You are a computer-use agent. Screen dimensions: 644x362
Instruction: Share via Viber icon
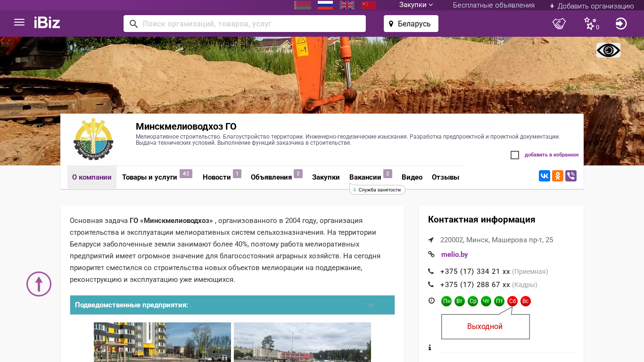coord(571,176)
